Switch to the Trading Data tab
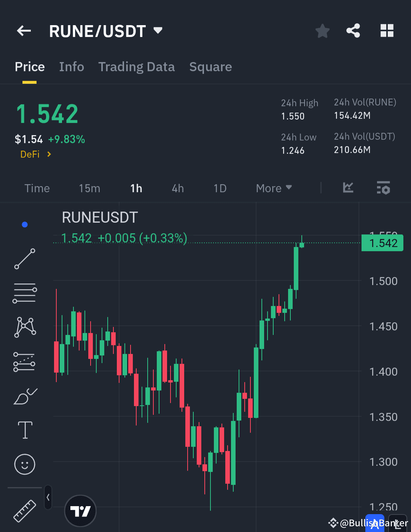 (137, 67)
